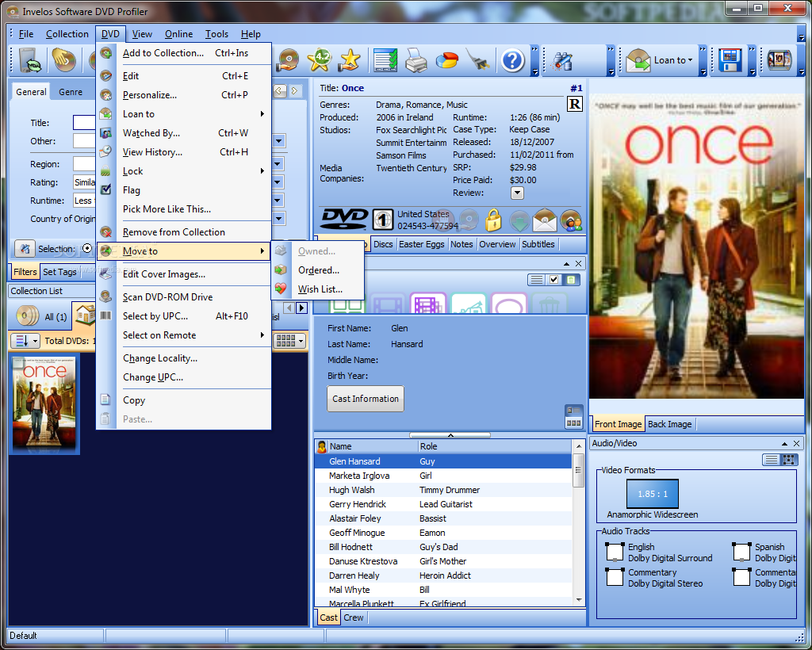Select Personalize from DVD menu
812x650 pixels.
pyautogui.click(x=183, y=94)
